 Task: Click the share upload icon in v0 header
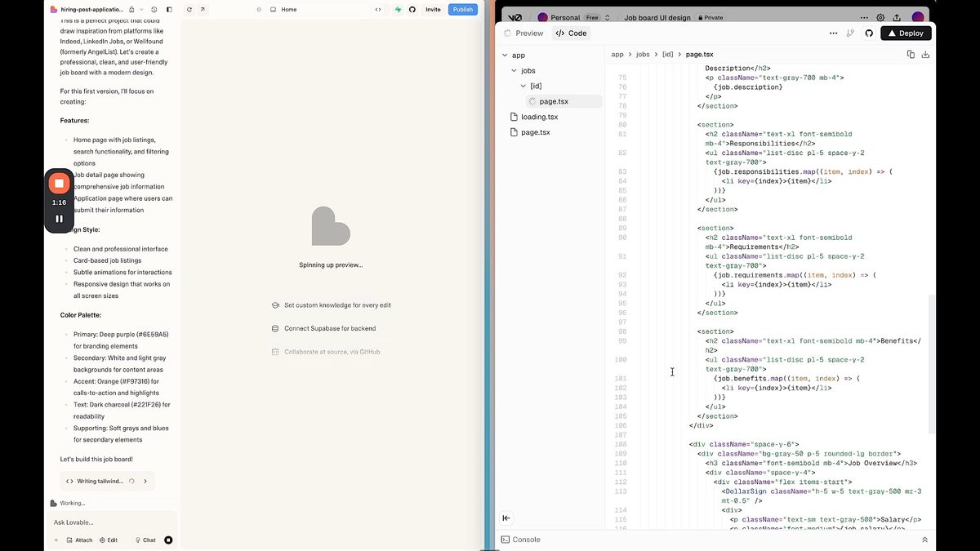pyautogui.click(x=897, y=17)
